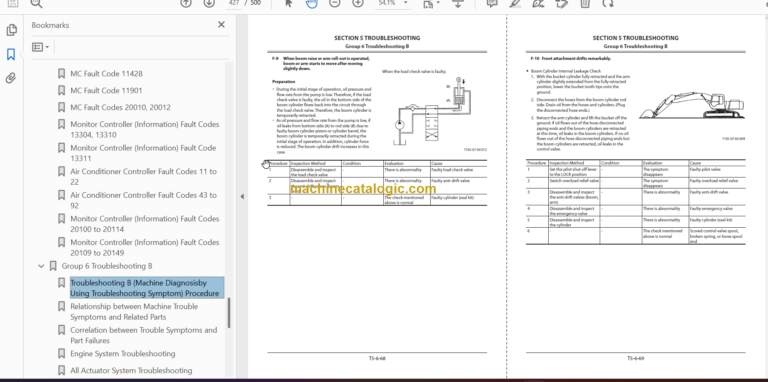Click 'Boom Cylinder Internal Leakage Check' text

[566, 71]
